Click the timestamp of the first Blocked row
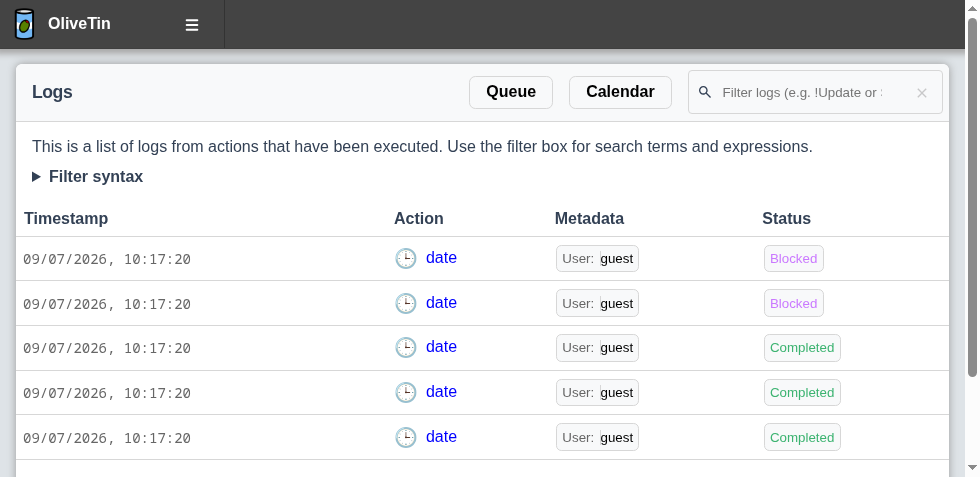980x477 pixels. [x=107, y=259]
